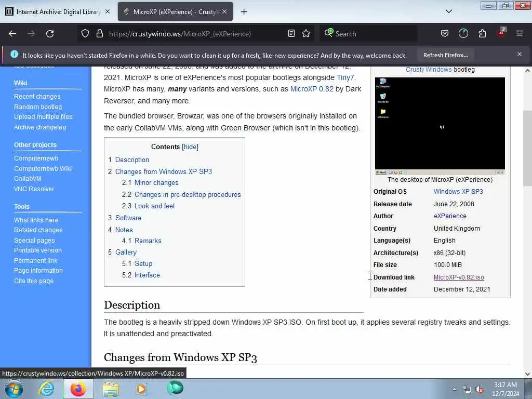Image resolution: width=532 pixels, height=399 pixels.
Task: Open the Pocket save icon
Action: [445, 34]
